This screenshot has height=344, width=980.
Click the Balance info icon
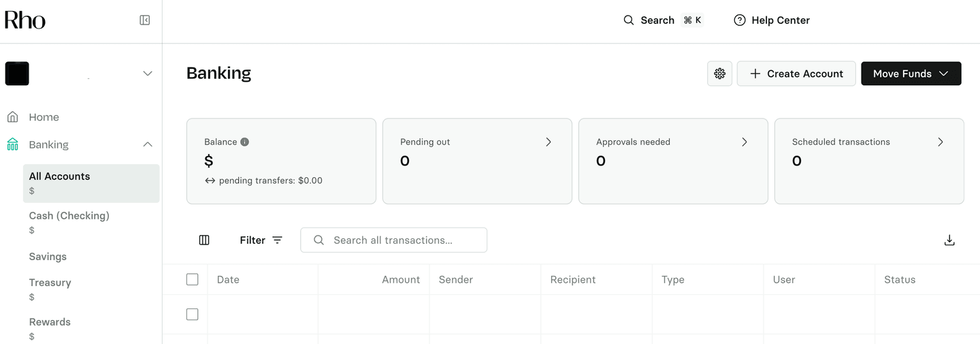pyautogui.click(x=245, y=142)
